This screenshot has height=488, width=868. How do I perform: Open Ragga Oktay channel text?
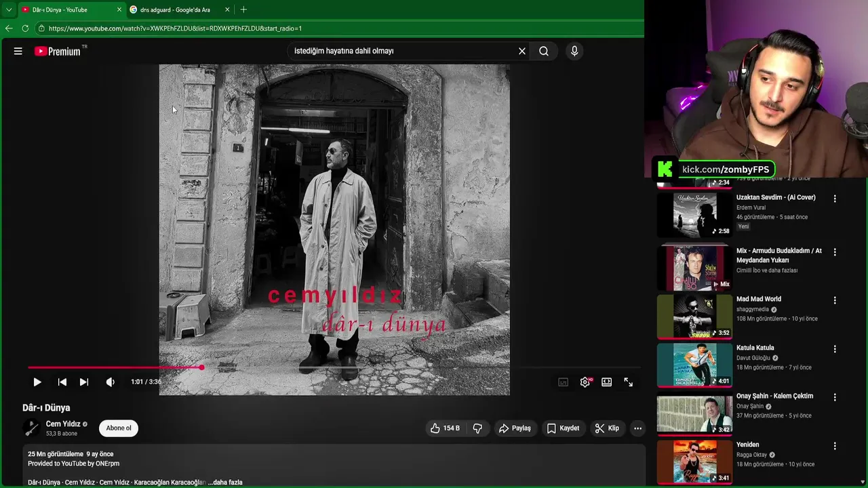coord(752,455)
